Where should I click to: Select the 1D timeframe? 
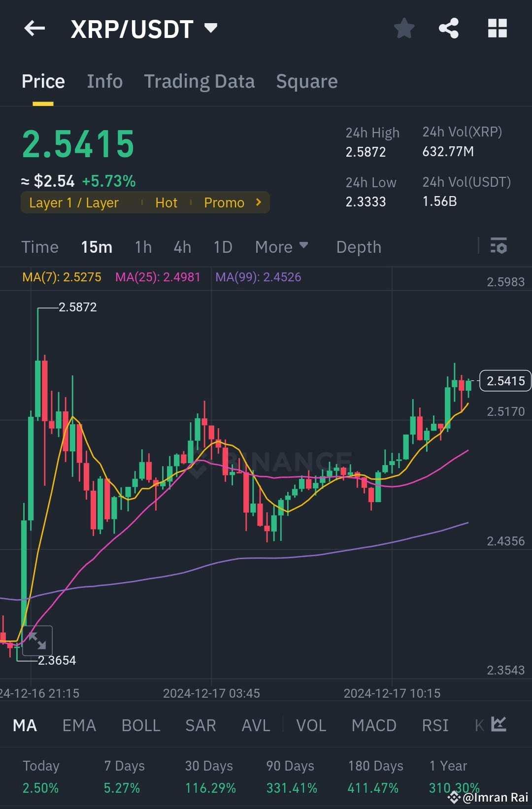[x=223, y=246]
